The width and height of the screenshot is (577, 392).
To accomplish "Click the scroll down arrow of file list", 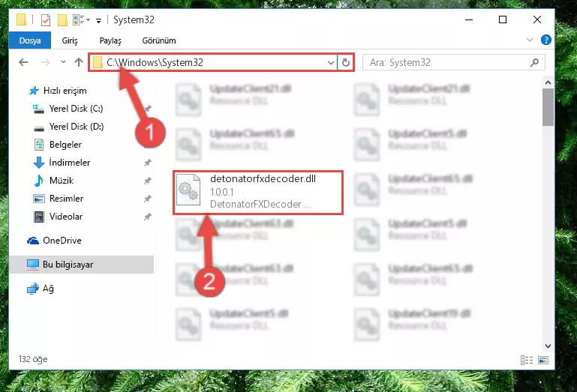I will tap(548, 346).
